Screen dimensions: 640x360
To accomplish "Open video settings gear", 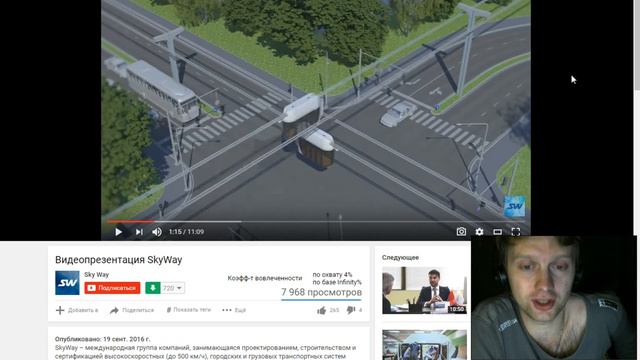I will point(479,231).
